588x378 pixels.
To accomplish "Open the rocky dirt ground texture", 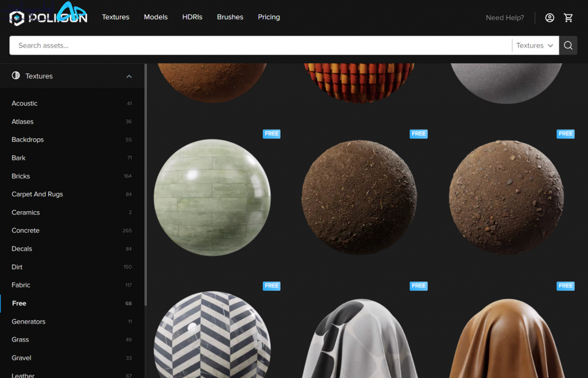I will pyautogui.click(x=506, y=197).
